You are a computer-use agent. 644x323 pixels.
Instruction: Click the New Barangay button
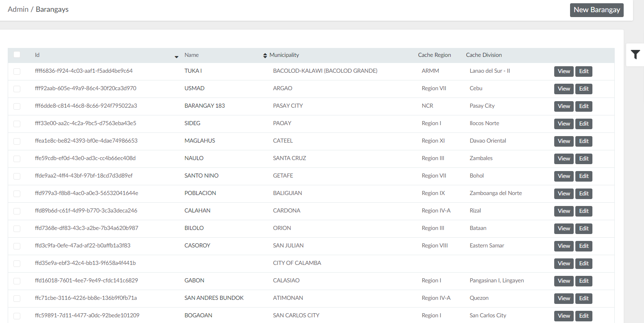click(596, 10)
